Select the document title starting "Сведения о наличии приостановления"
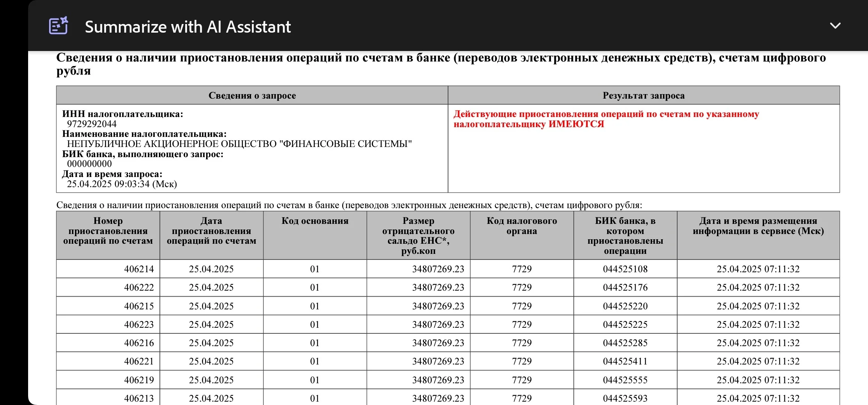Screen dimensions: 868x405 coord(441,64)
